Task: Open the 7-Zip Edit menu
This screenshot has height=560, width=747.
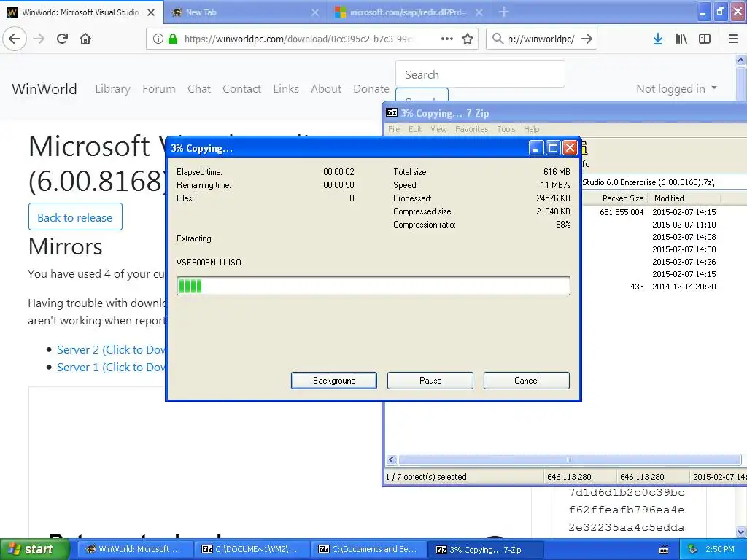Action: pos(415,129)
